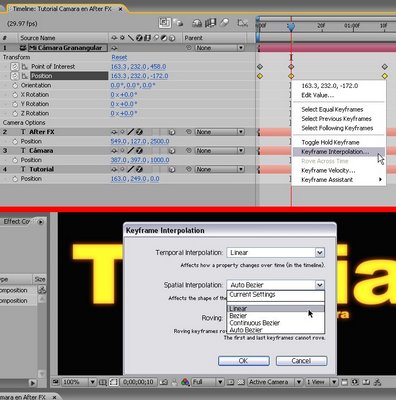Open the Temporal Interpolation dropdown
396x400 pixels.
click(275, 253)
